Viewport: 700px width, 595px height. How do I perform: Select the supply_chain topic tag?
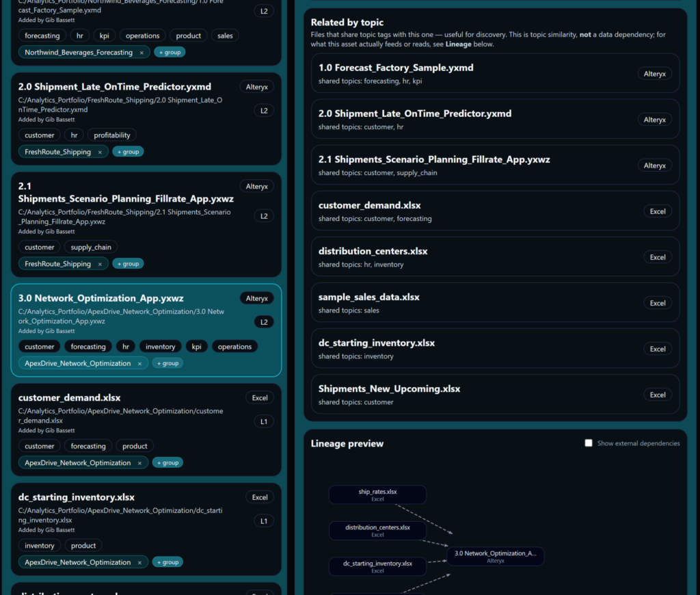pos(91,247)
